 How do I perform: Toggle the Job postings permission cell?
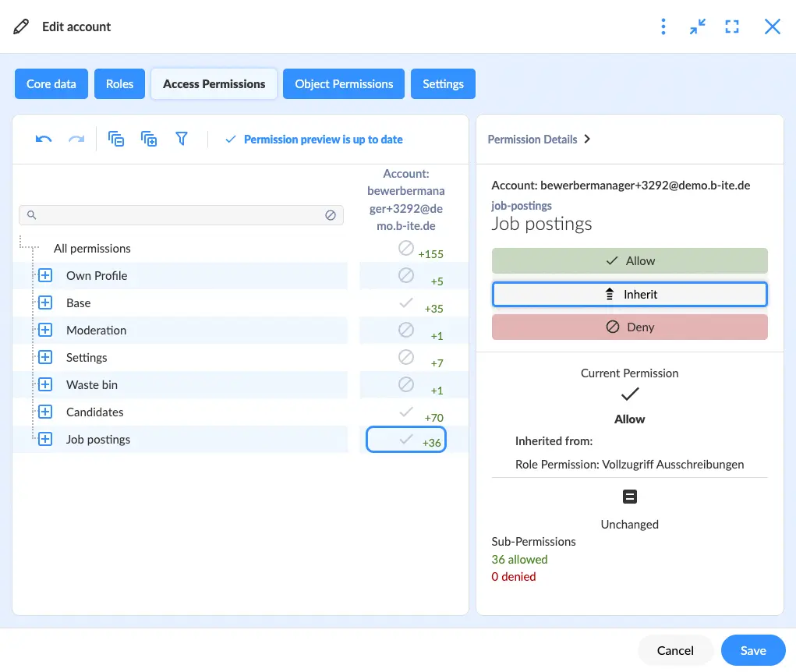[x=405, y=440]
